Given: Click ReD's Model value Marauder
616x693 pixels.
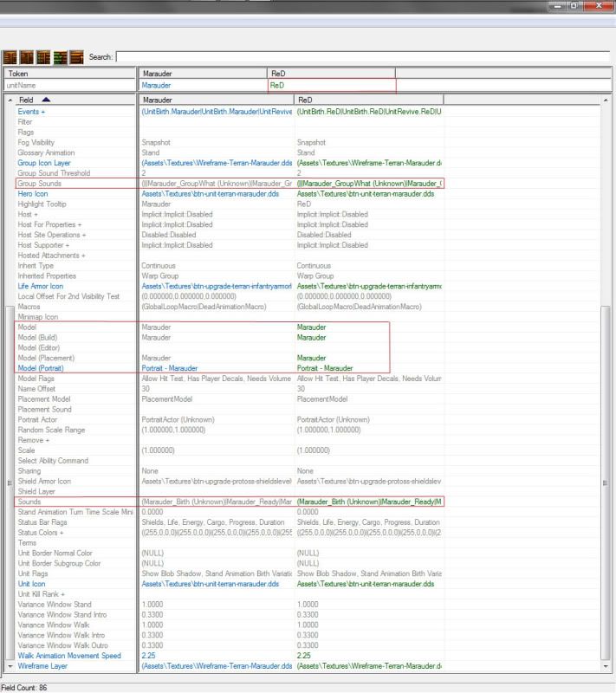Looking at the screenshot, I should pyautogui.click(x=311, y=327).
